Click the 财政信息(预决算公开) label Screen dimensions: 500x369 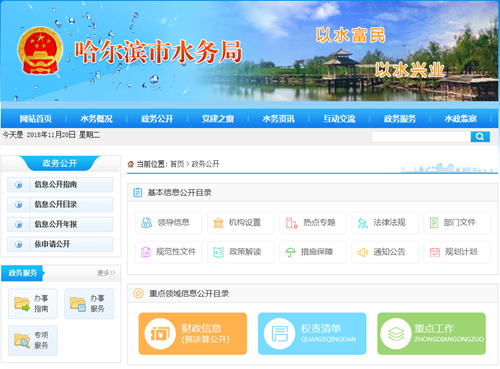point(206,334)
